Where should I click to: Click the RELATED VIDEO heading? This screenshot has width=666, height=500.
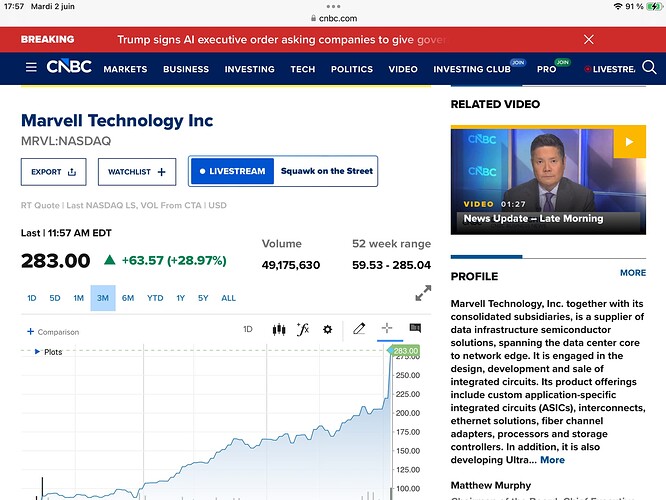pyautogui.click(x=495, y=104)
